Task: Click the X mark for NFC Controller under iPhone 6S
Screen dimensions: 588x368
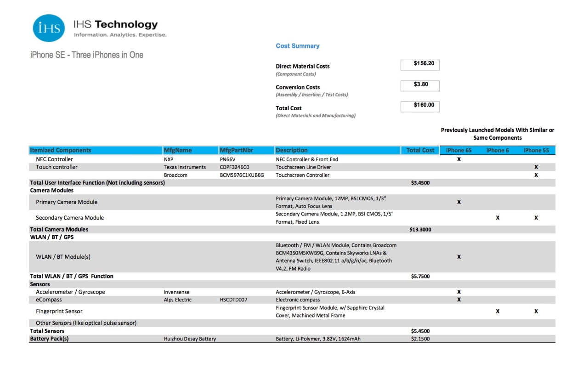Action: click(458, 159)
